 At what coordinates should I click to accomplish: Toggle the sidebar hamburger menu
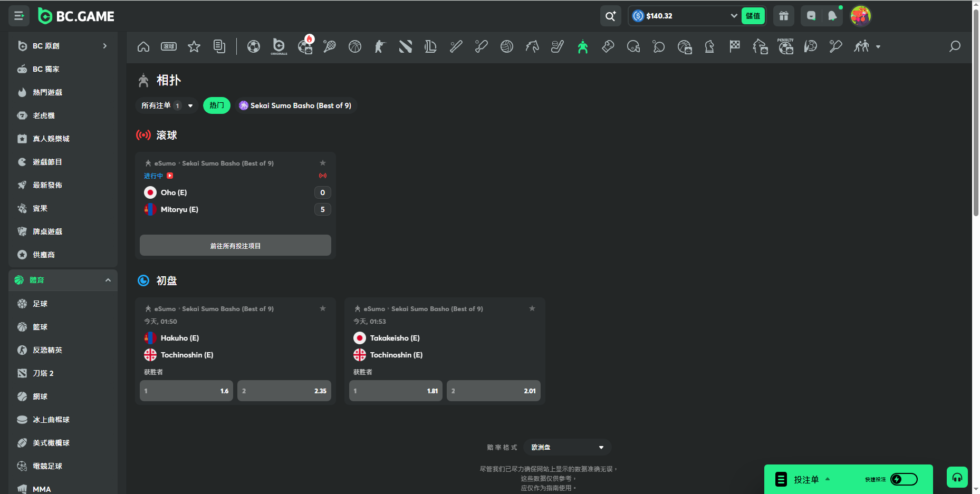pos(19,16)
